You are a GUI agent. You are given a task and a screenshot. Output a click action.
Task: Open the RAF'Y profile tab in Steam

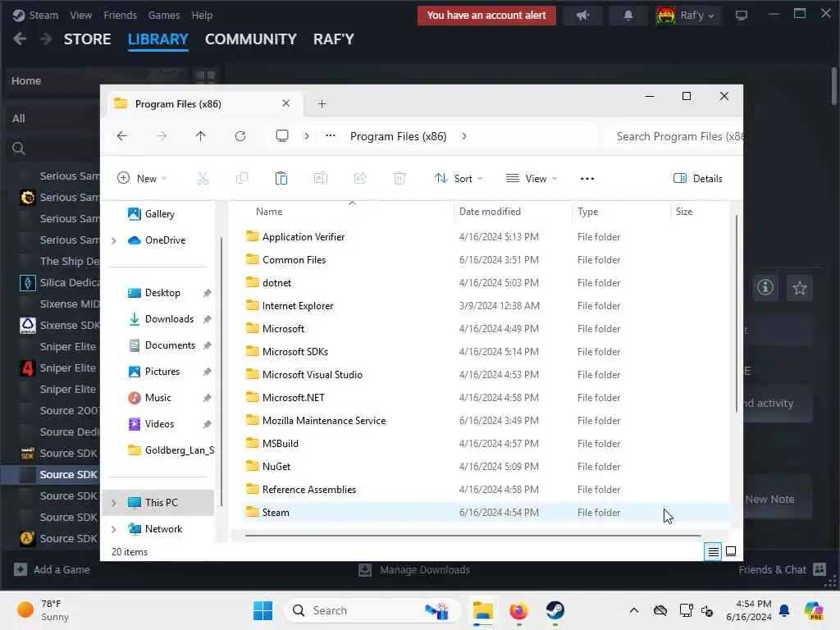point(334,39)
